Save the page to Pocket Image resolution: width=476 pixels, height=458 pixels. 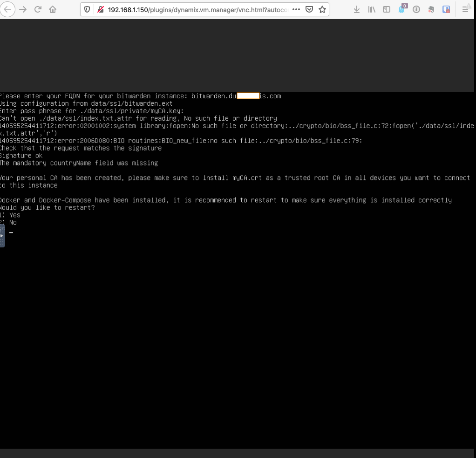pyautogui.click(x=309, y=9)
